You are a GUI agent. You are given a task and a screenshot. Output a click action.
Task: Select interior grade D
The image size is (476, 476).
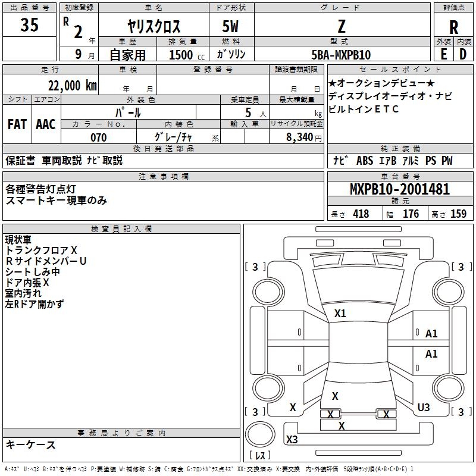pyautogui.click(x=463, y=54)
